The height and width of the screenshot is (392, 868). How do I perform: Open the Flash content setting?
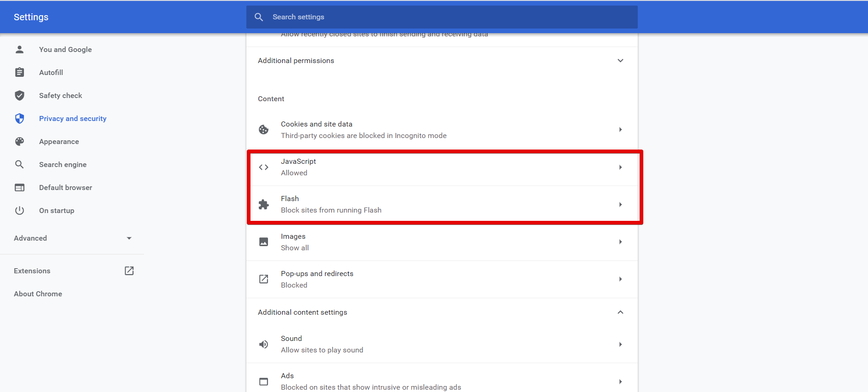442,204
